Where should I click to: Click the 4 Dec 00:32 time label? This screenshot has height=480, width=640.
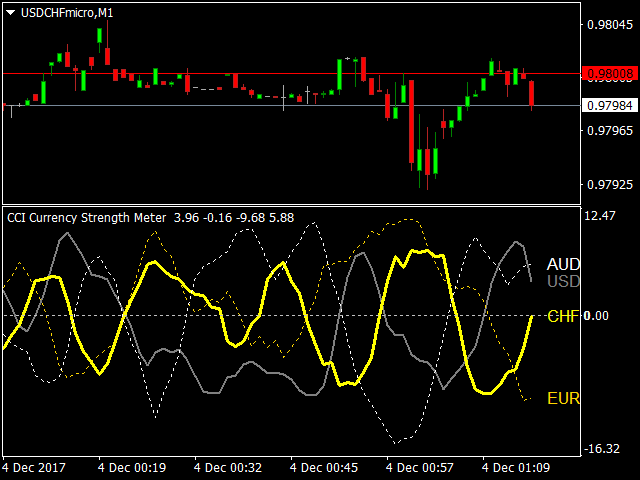click(228, 467)
